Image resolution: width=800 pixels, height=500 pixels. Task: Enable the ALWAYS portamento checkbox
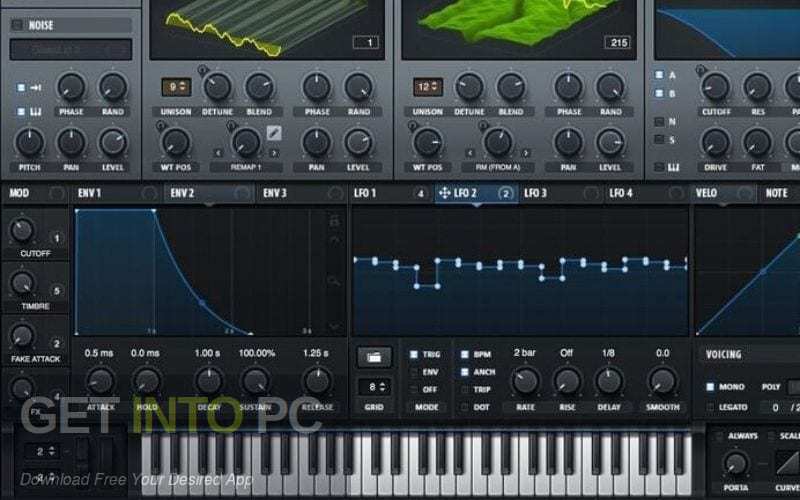[719, 436]
